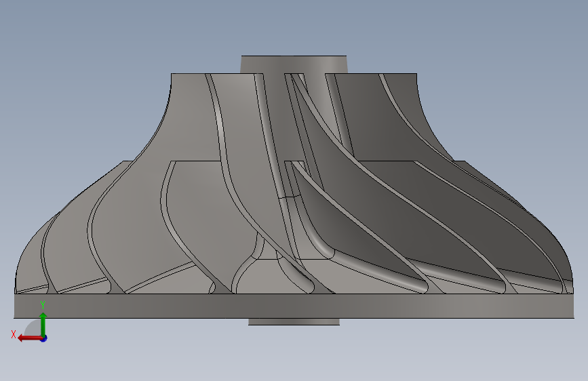Select the flat base plate of the impeller
Screen dimensions: 588x381
[x=294, y=306]
